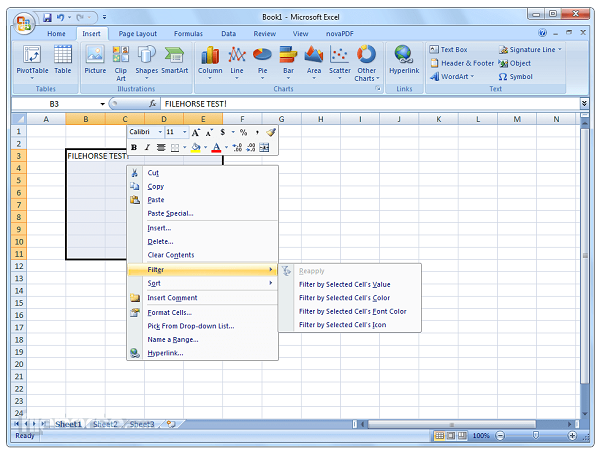Open the font size 11 dropdown
The image size is (600, 454).
pos(185,132)
